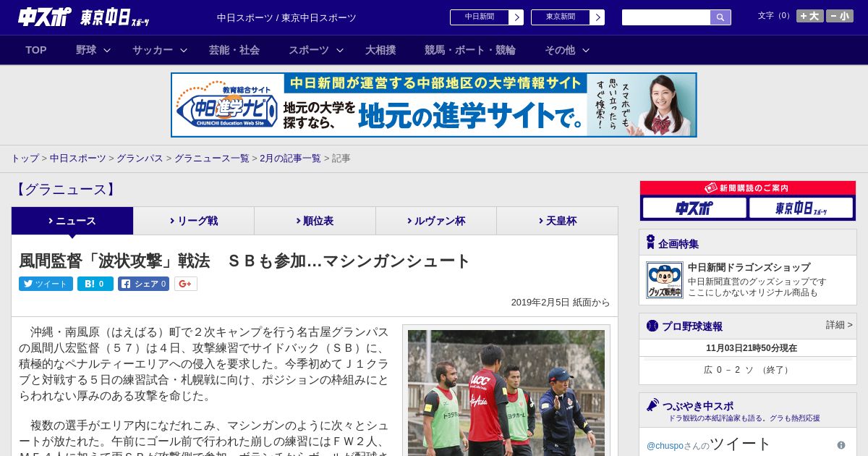
Task: Click the Twitter widget info icon
Action: point(841,445)
